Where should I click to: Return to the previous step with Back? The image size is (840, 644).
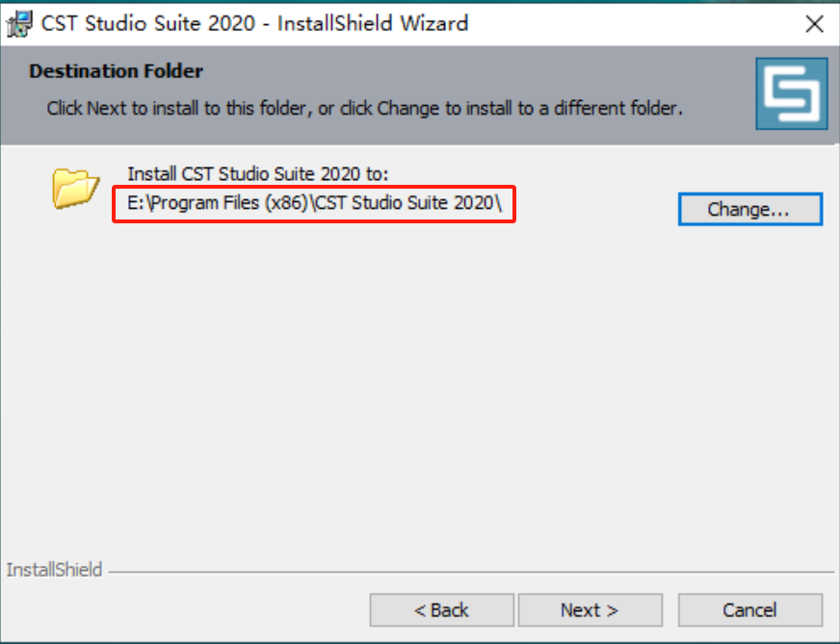442,609
